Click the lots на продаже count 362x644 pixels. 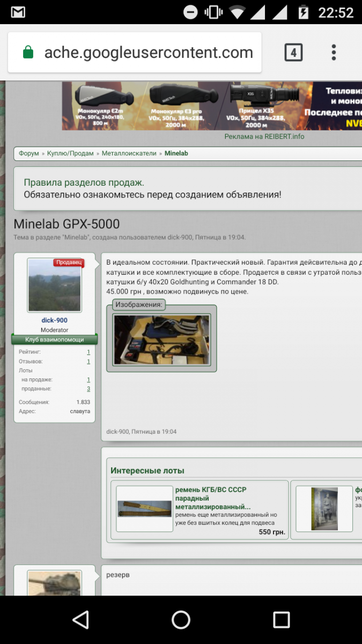(x=88, y=379)
